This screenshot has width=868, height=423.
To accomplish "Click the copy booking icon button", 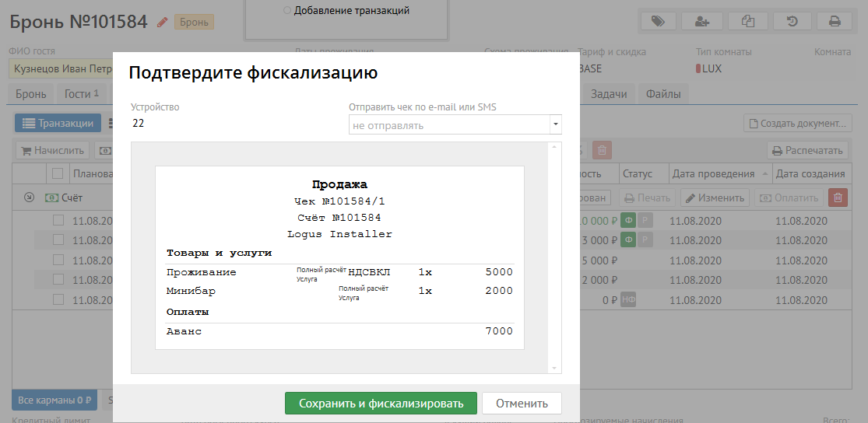I will pyautogui.click(x=748, y=21).
